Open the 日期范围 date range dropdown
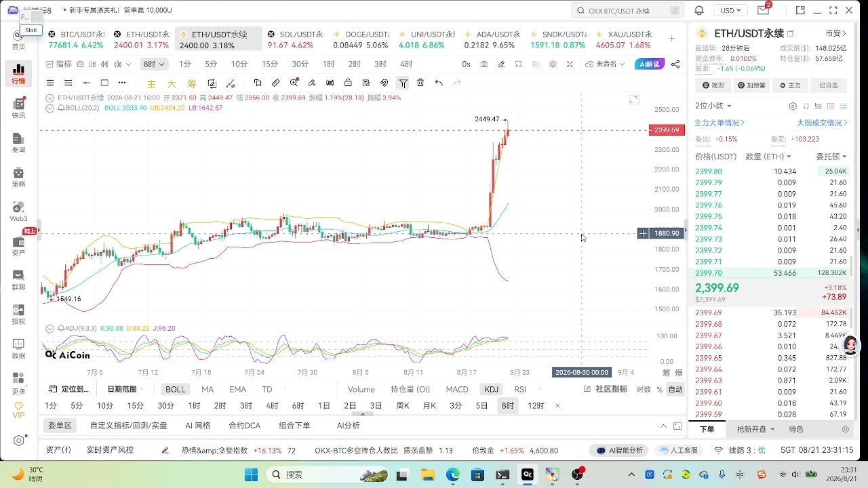 pyautogui.click(x=126, y=390)
